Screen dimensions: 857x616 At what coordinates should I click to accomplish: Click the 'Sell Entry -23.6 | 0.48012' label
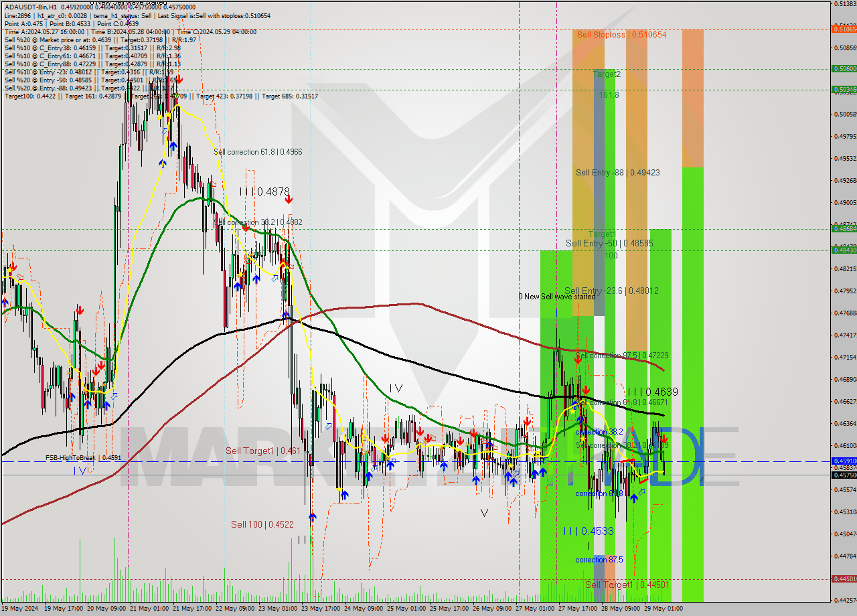[611, 291]
